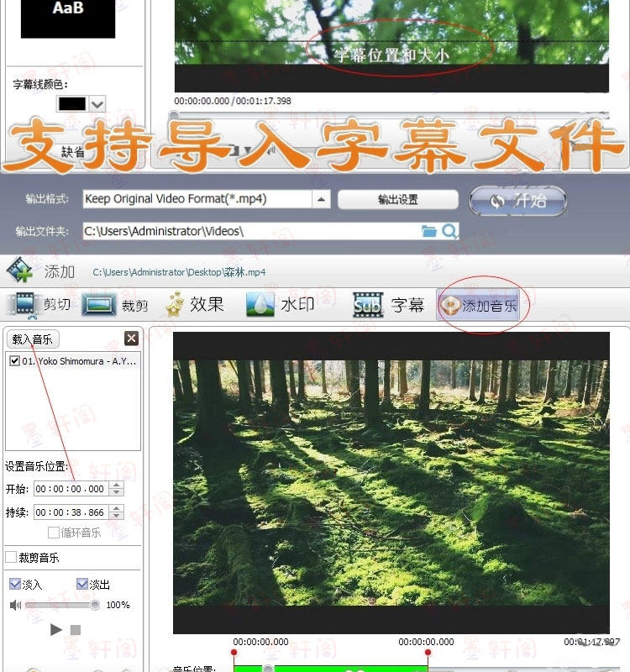Viewport: 630px width, 672px height.
Task: Enable the 循环音乐 loop music checkbox
Action: coord(53,533)
